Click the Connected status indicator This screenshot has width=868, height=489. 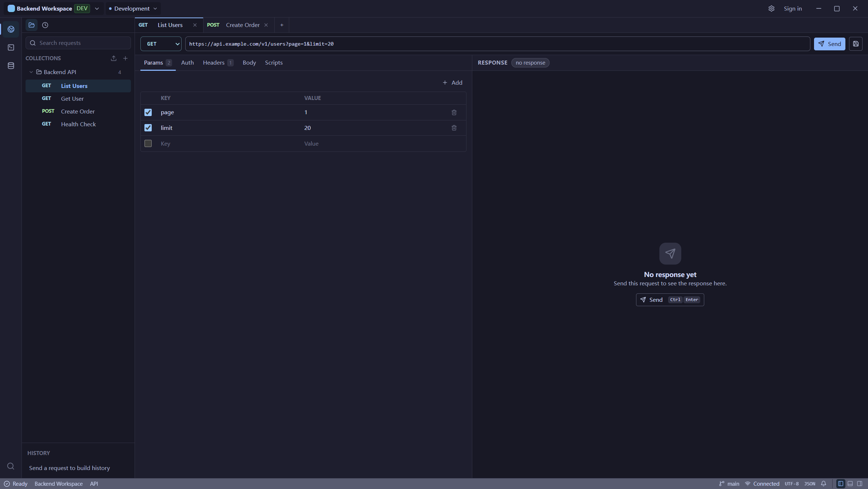pos(762,484)
